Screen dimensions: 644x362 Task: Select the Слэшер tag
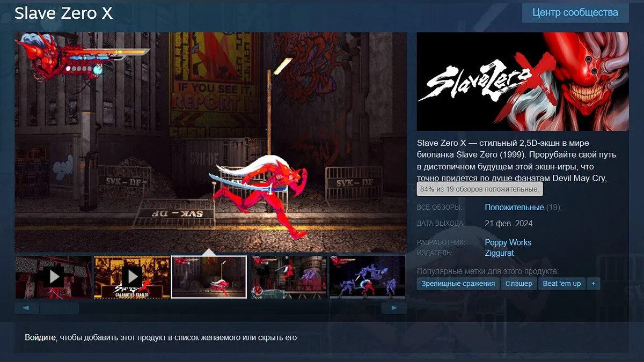519,284
